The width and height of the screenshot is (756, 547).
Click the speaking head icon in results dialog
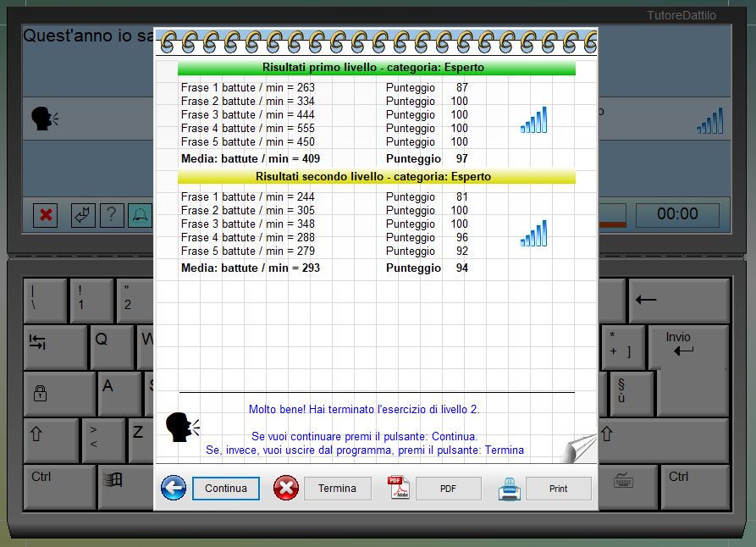(182, 426)
